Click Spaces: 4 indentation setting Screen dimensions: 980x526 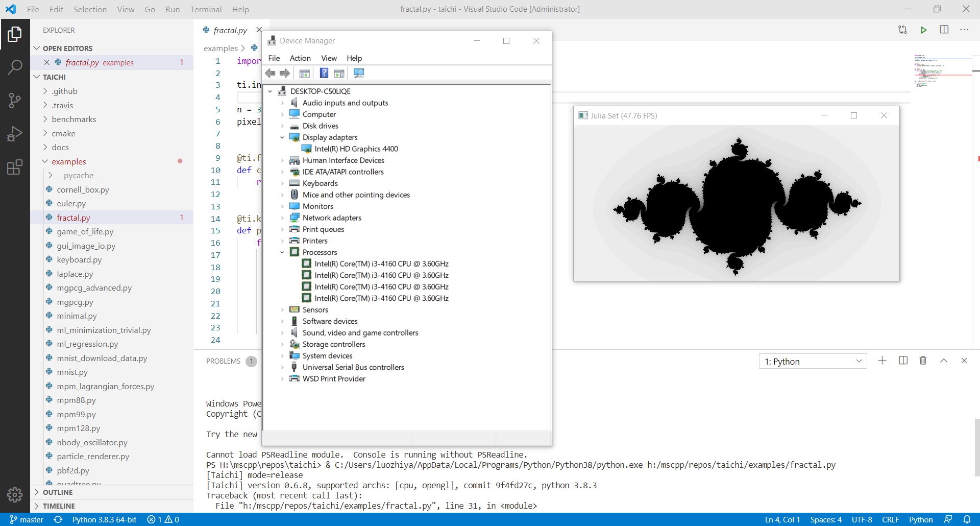(x=826, y=519)
